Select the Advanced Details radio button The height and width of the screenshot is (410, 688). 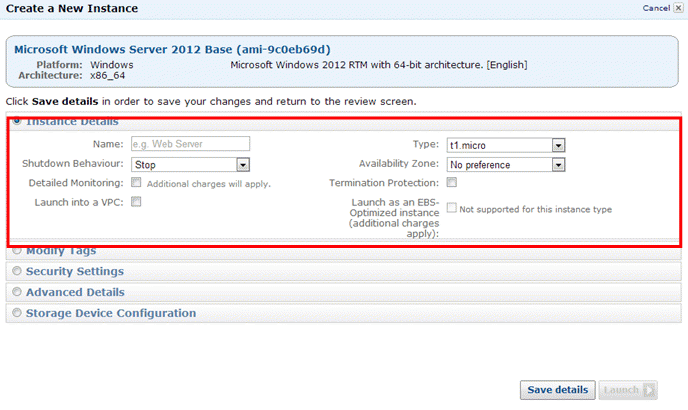(17, 292)
